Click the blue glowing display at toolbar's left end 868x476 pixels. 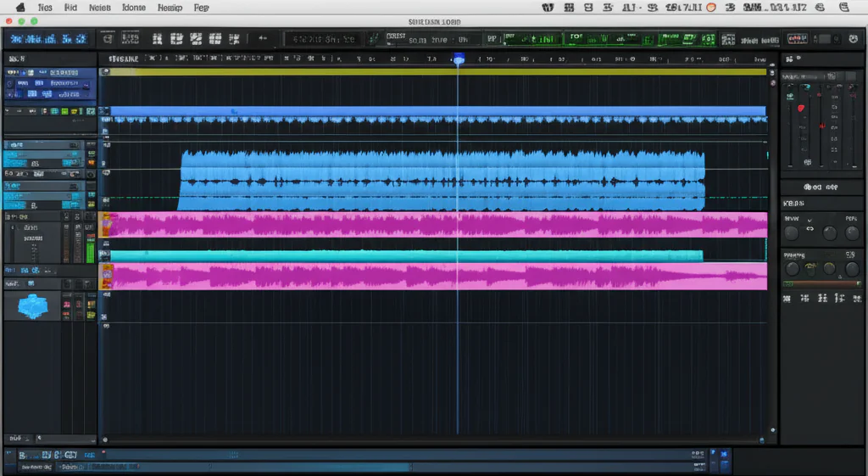point(48,39)
